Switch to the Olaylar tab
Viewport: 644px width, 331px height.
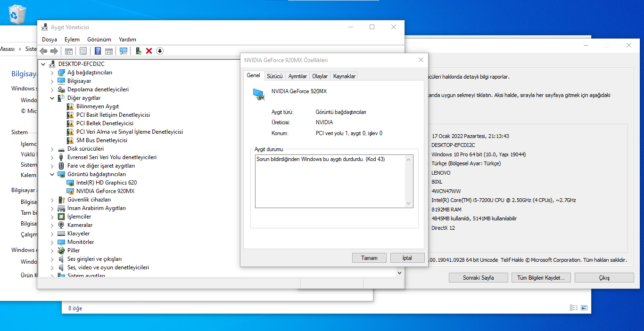[320, 76]
